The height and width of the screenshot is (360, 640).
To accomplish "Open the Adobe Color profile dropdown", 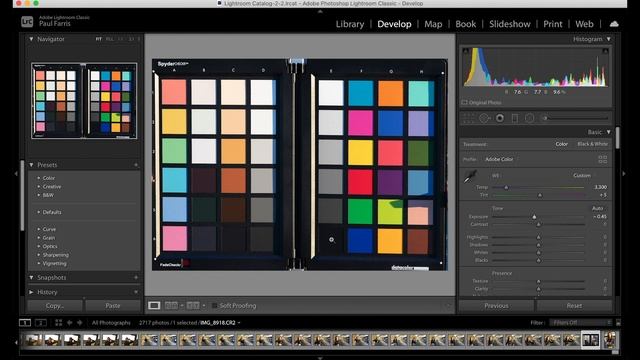I will click(499, 159).
